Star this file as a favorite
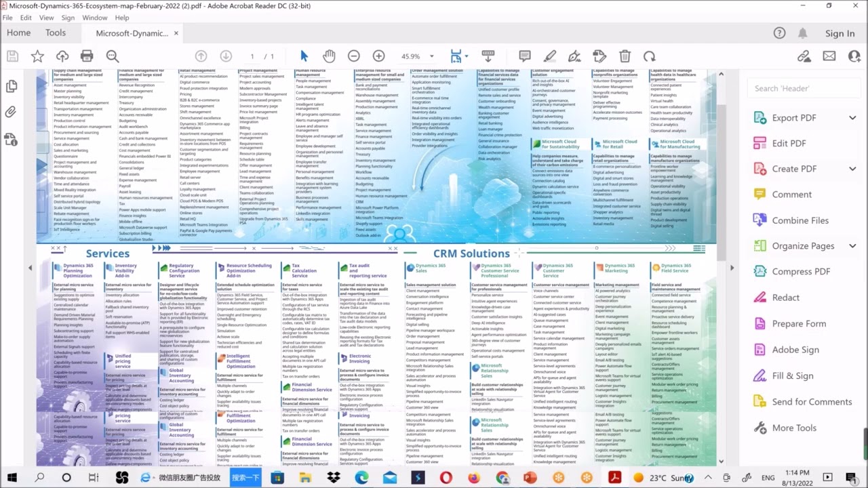This screenshot has height=488, width=868. (x=37, y=56)
